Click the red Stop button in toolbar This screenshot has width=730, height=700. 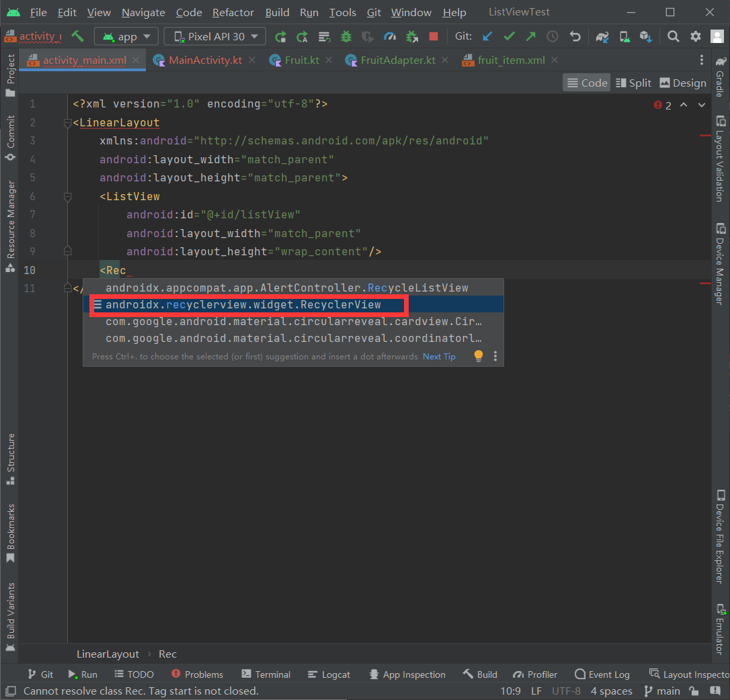[434, 36]
